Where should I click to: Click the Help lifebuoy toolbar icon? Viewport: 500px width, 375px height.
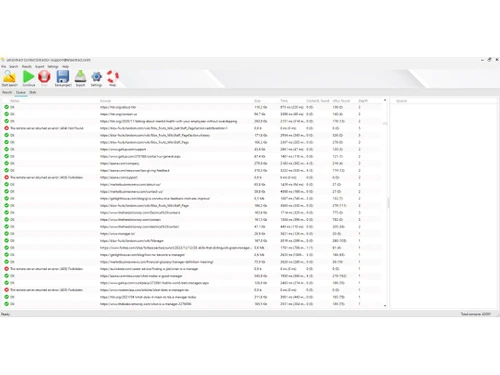[x=113, y=77]
